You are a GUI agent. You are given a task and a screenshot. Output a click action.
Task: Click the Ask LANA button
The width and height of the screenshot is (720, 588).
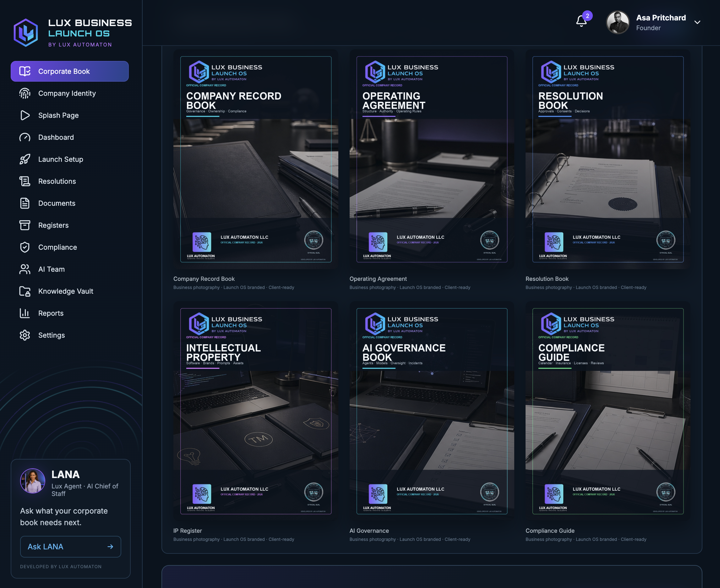[x=70, y=547]
